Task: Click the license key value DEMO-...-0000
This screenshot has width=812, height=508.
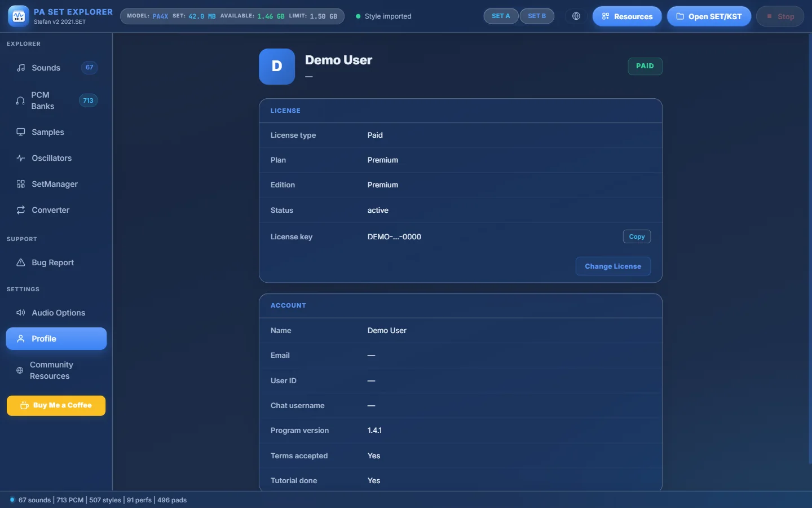Action: pos(394,237)
